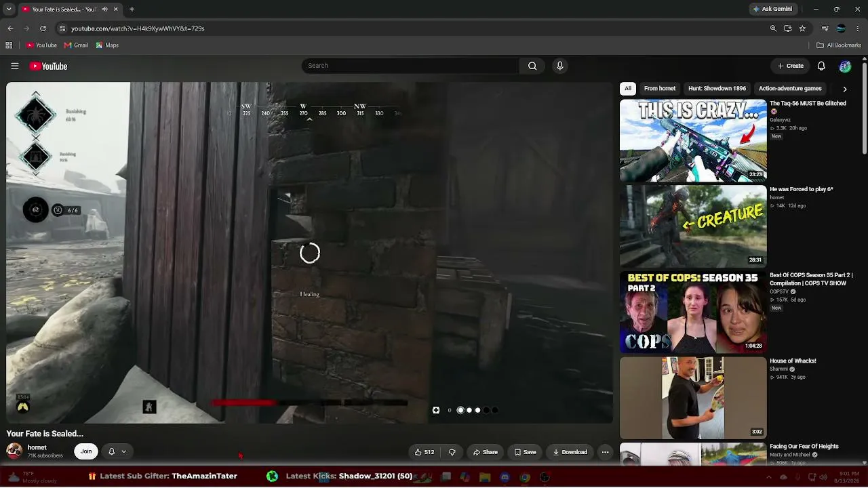This screenshot has width=868, height=488.
Task: Open the YouTube guide hamburger menu
Action: tap(14, 66)
